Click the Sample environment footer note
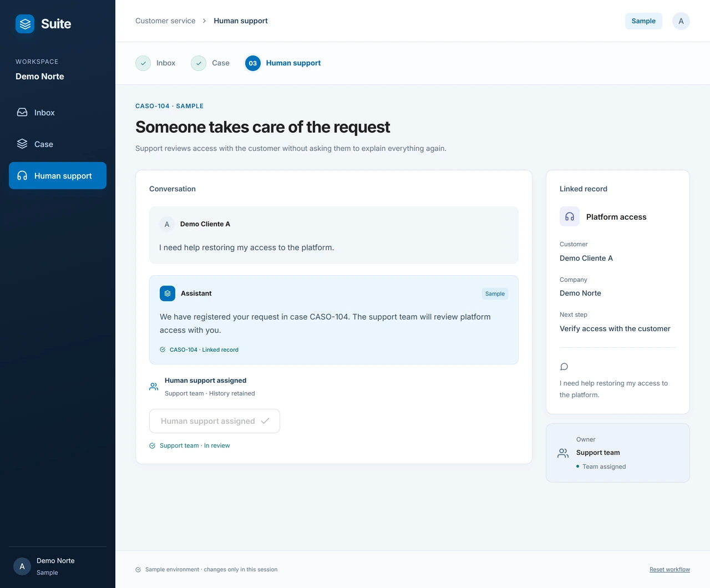Screen dimensions: 710x588 (x=211, y=570)
